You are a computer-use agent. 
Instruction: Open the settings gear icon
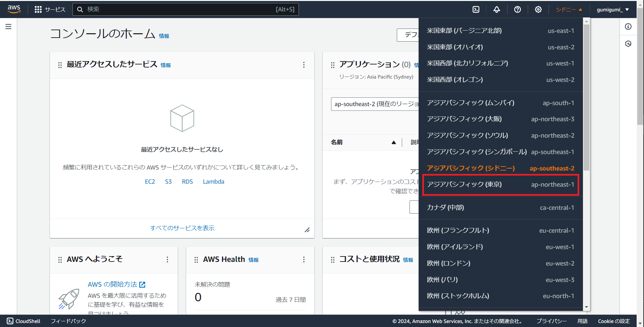point(538,9)
